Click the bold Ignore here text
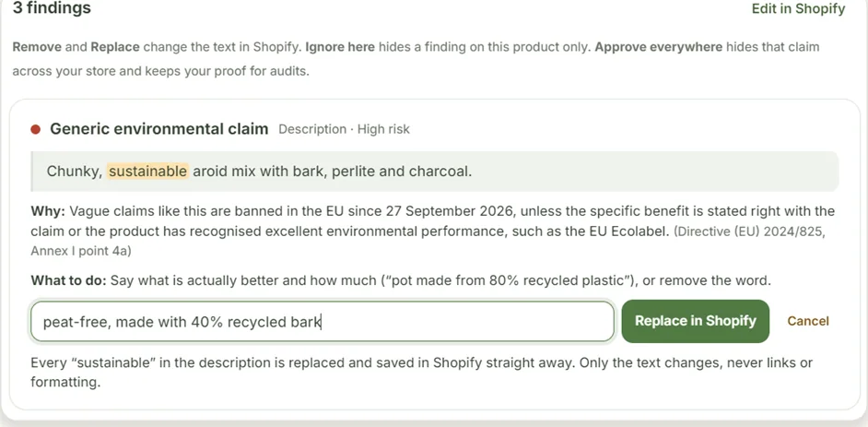This screenshot has width=868, height=427. (x=340, y=46)
